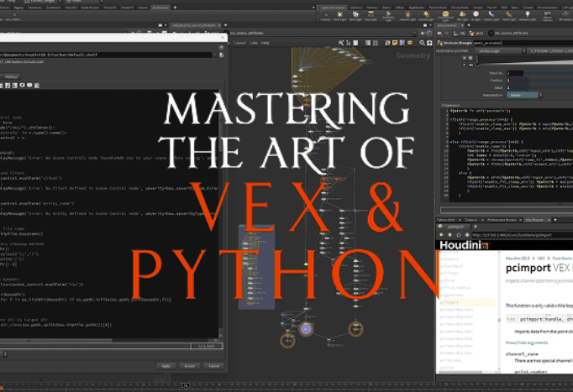Screen dimensions: 573x392
Task: Click the back arrow in parameter pane
Action: click(439, 34)
